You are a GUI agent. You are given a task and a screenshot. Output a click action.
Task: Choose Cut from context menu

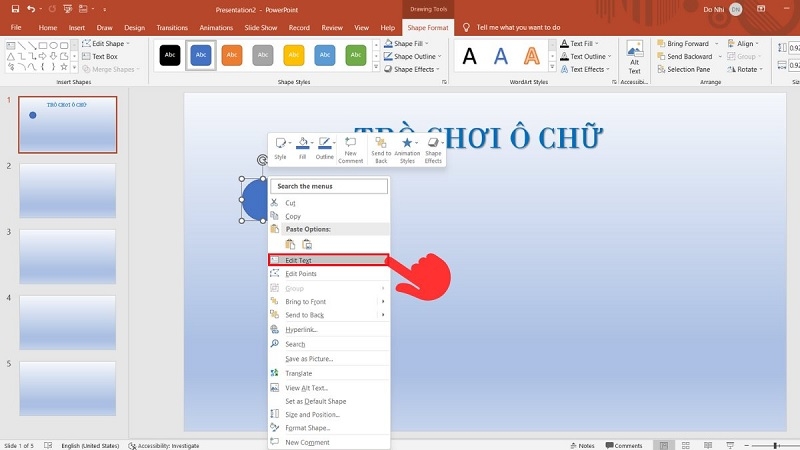click(329, 203)
